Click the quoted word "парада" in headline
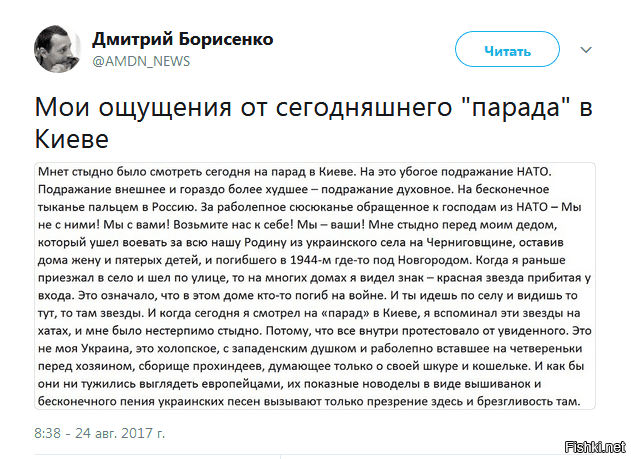Screen dimensions: 631x459 pyautogui.click(x=516, y=107)
